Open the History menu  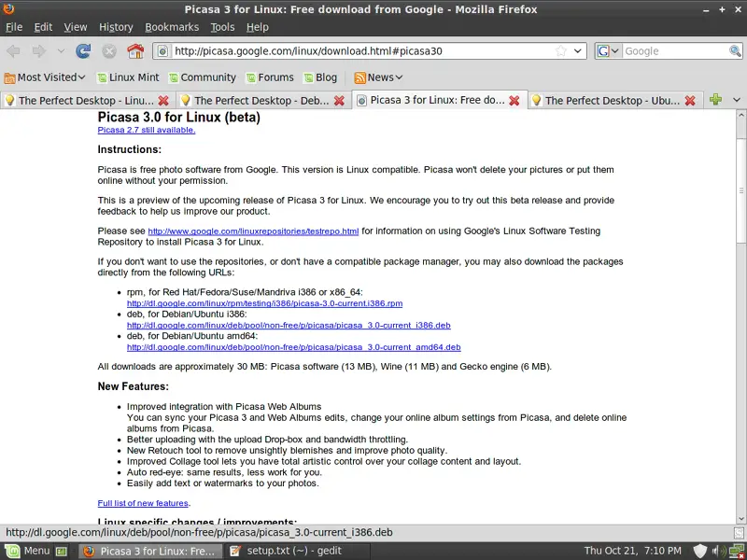click(x=116, y=27)
